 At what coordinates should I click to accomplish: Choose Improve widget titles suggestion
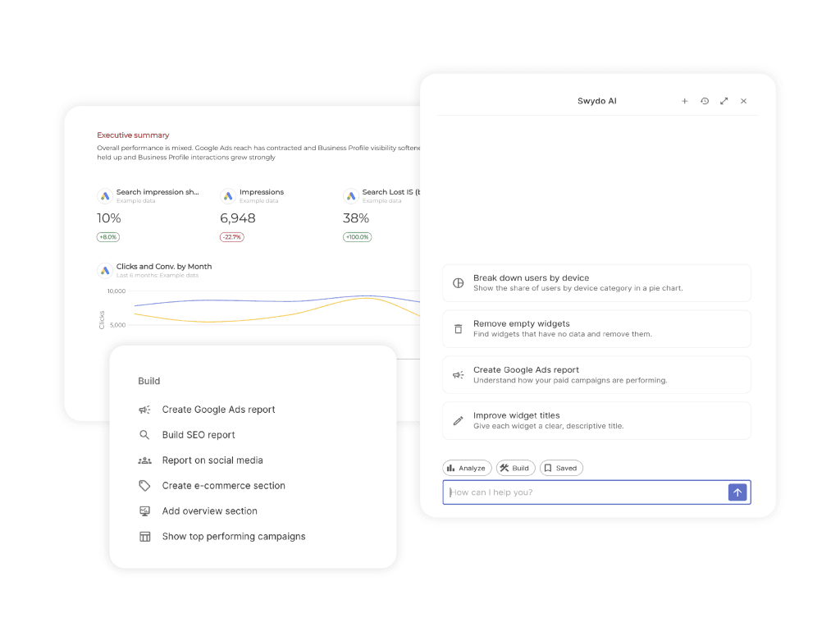click(x=597, y=421)
